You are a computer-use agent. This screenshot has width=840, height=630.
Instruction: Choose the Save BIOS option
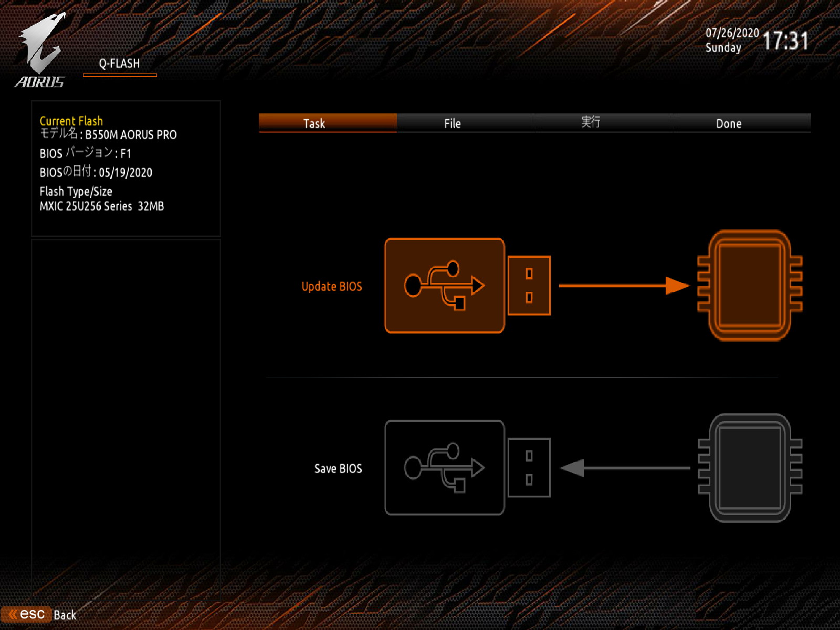[x=338, y=469]
